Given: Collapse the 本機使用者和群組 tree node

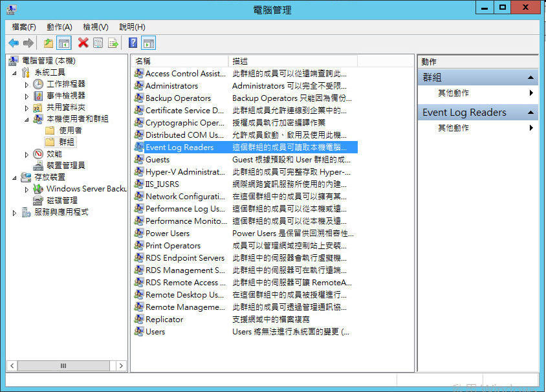Looking at the screenshot, I should [x=27, y=120].
